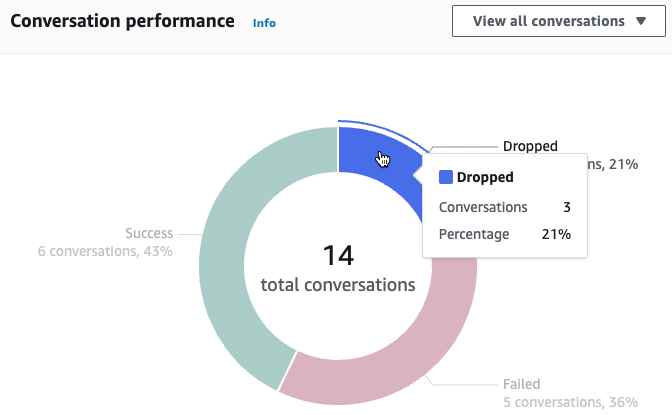Click the Info link beside the heading
Image resolution: width=672 pixels, height=415 pixels.
coord(264,22)
